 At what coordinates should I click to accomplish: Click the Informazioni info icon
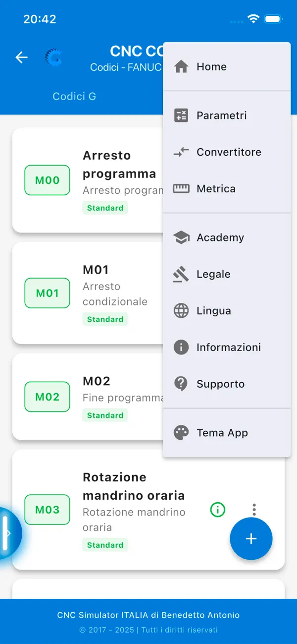click(181, 347)
